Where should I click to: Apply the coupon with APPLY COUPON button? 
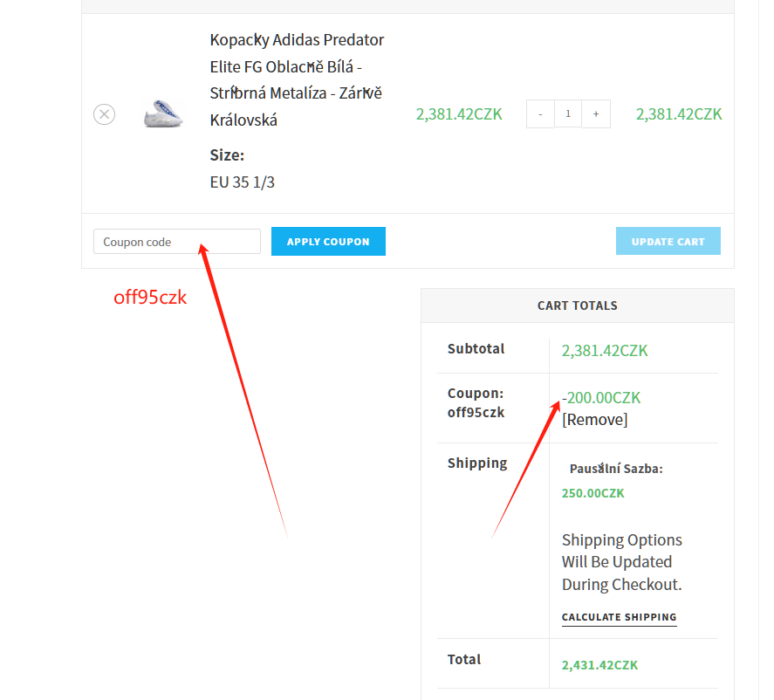[328, 242]
